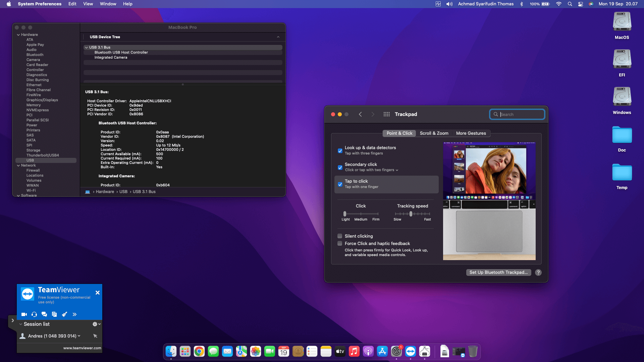Screen dimensions: 644x362
Task: Enable Force Click and haptic feedback
Action: [x=340, y=243]
